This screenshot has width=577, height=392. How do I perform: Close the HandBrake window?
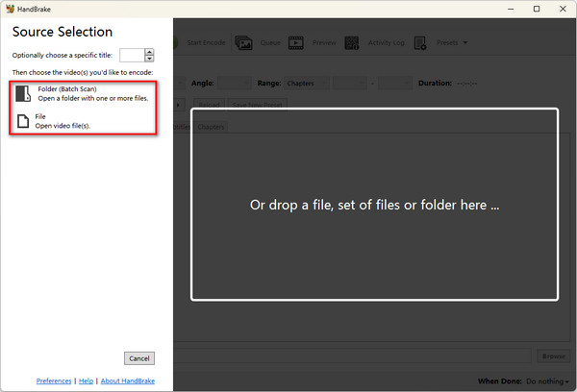pyautogui.click(x=563, y=9)
